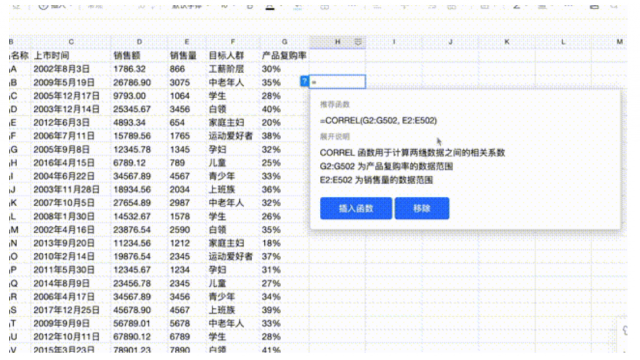640x360 pixels.
Task: Select the sales cell 15789.56
Action: 139,136
